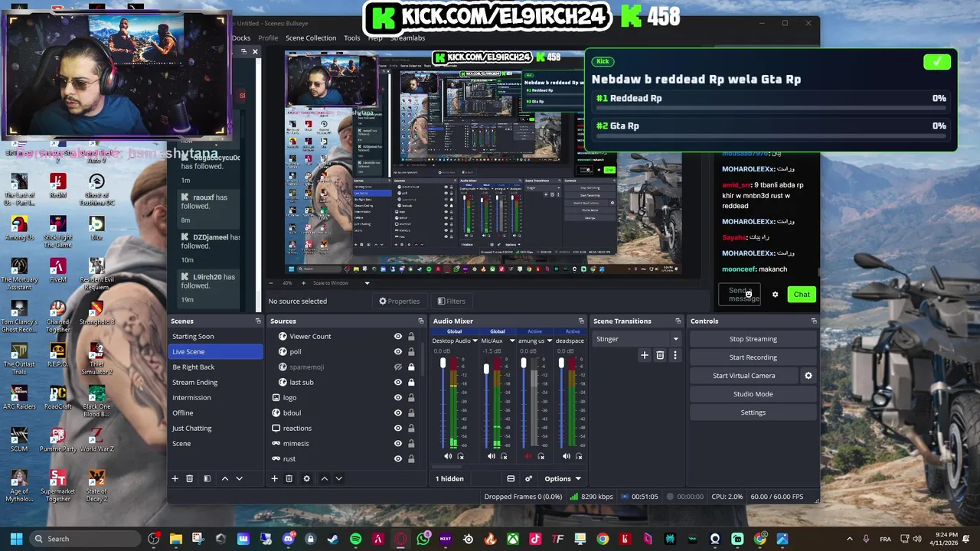Open chat settings gear icon

[x=775, y=295]
